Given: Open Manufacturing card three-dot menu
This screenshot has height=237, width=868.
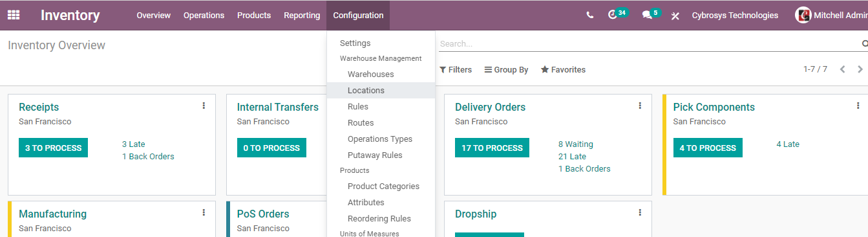Looking at the screenshot, I should 204,212.
